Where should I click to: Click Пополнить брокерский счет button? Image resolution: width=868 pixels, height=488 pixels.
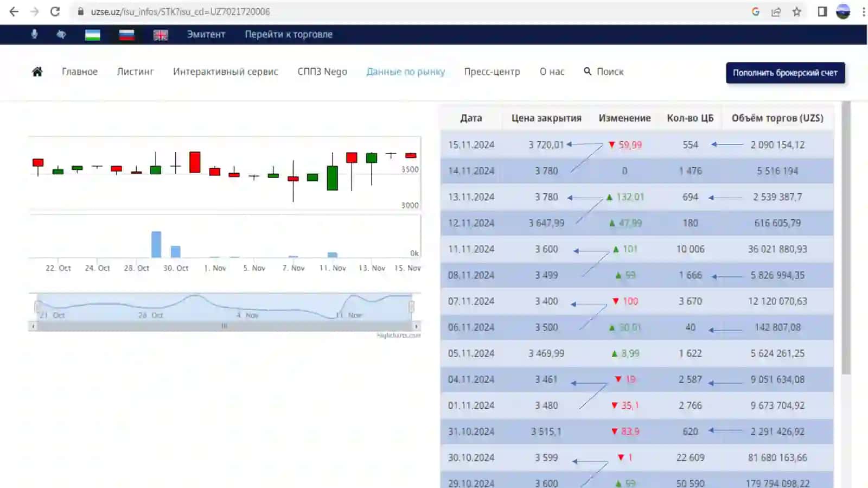[x=785, y=73]
